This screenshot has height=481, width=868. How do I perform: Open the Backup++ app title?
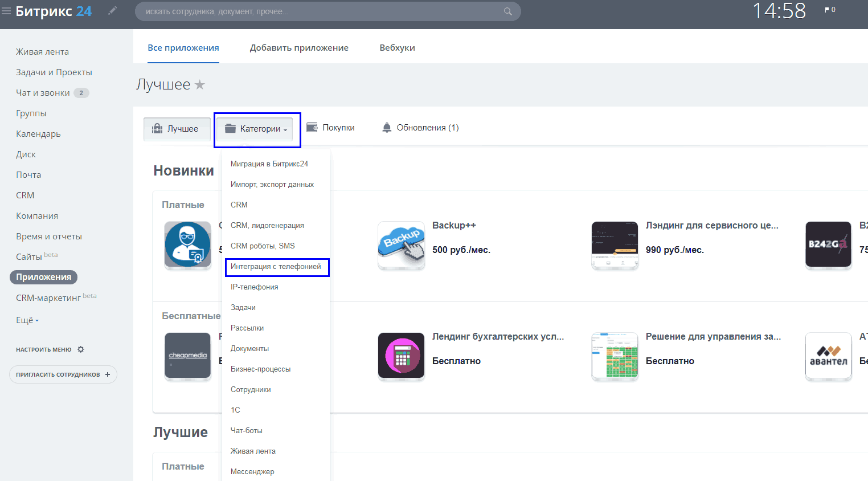click(x=454, y=225)
